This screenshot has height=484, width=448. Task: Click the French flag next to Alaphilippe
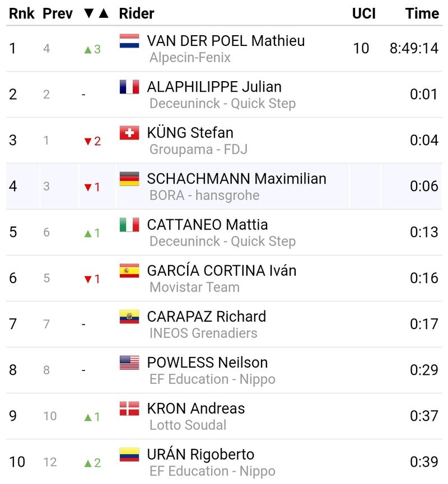pyautogui.click(x=129, y=87)
